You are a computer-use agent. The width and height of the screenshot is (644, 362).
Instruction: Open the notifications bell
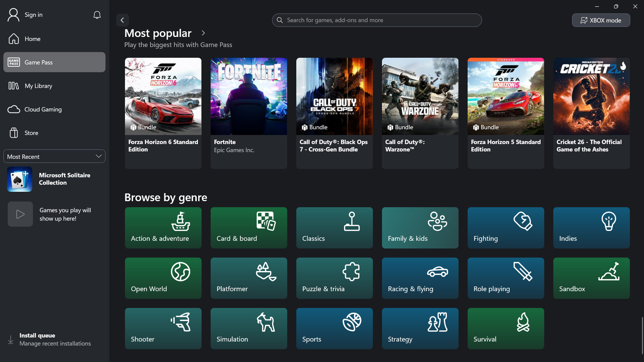[x=97, y=15]
